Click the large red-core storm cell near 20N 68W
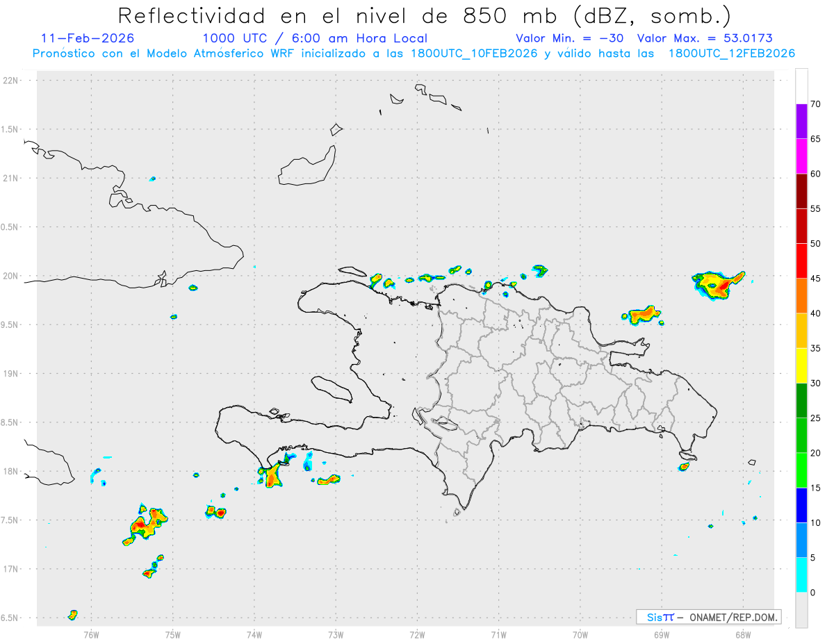 [718, 285]
